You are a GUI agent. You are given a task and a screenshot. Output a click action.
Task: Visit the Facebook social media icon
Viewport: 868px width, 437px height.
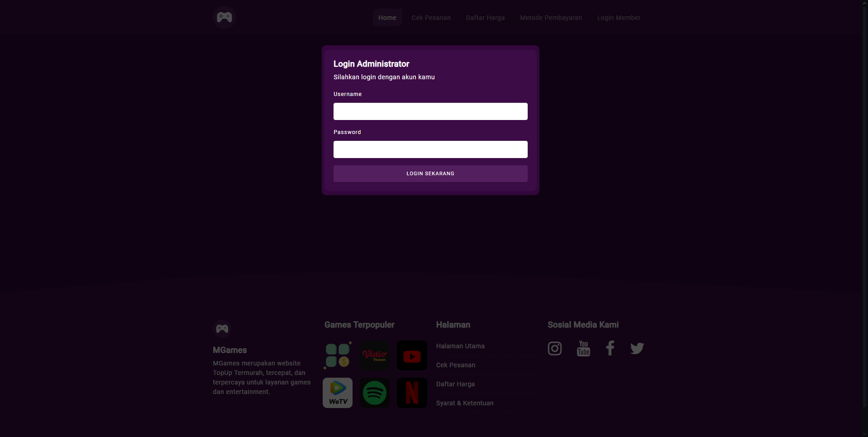click(610, 348)
